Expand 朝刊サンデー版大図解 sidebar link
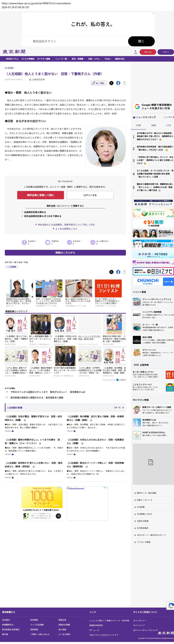This screenshot has height=644, width=174. tap(146, 493)
